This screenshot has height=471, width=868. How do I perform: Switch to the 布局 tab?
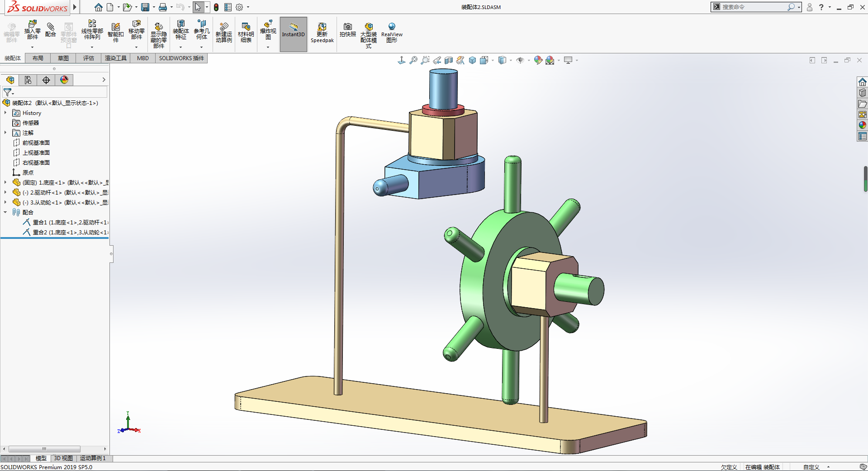click(x=38, y=58)
